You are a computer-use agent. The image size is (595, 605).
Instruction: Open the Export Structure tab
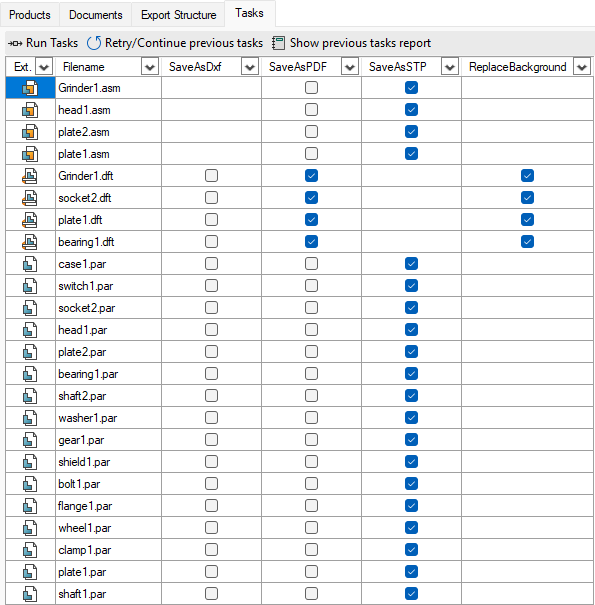(x=178, y=15)
